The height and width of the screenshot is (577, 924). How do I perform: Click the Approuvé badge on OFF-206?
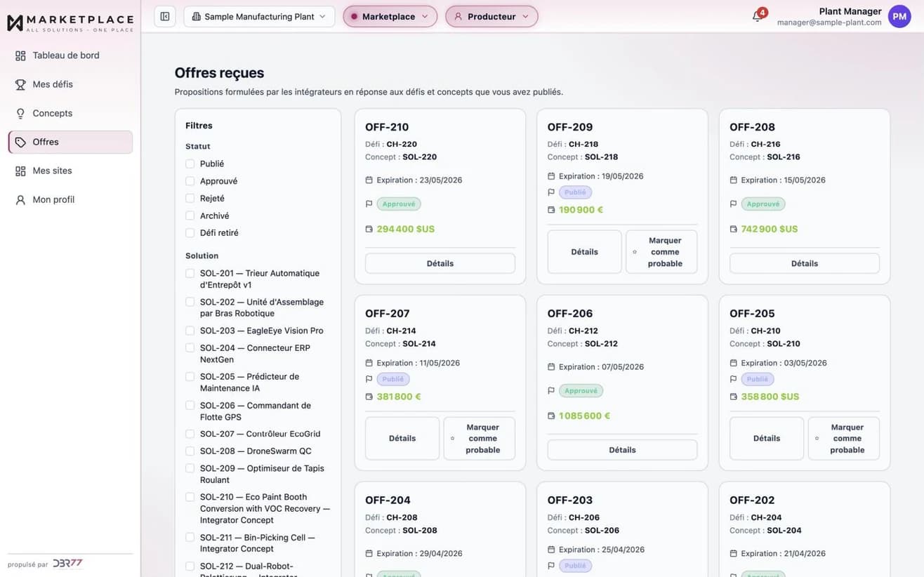pyautogui.click(x=581, y=391)
